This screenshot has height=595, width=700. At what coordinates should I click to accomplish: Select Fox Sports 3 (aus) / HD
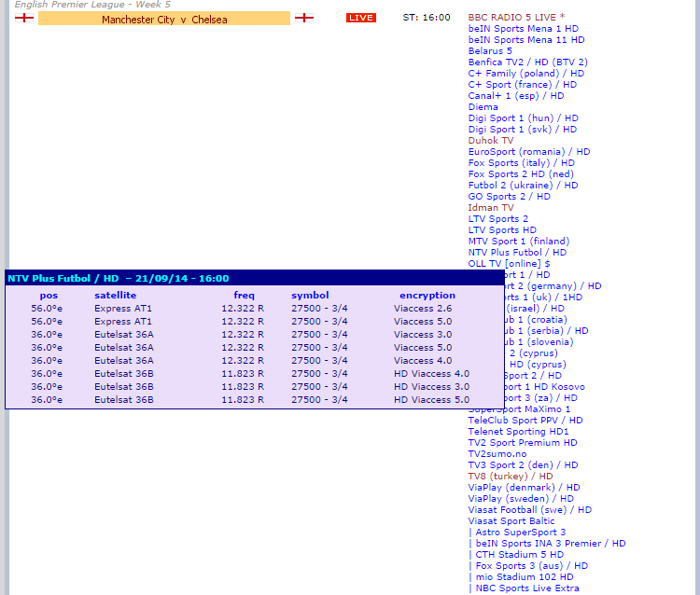pos(532,565)
